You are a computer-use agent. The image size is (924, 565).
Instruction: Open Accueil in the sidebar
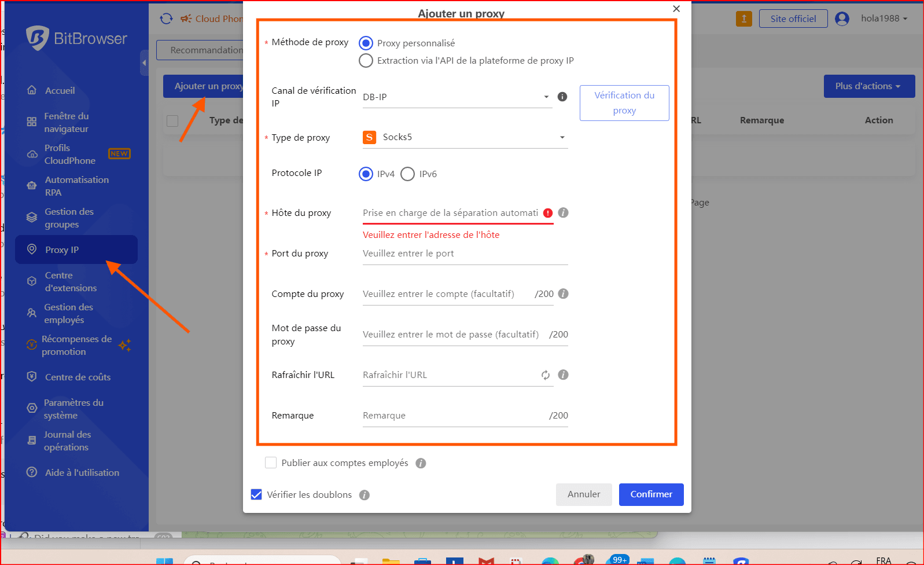(x=60, y=90)
